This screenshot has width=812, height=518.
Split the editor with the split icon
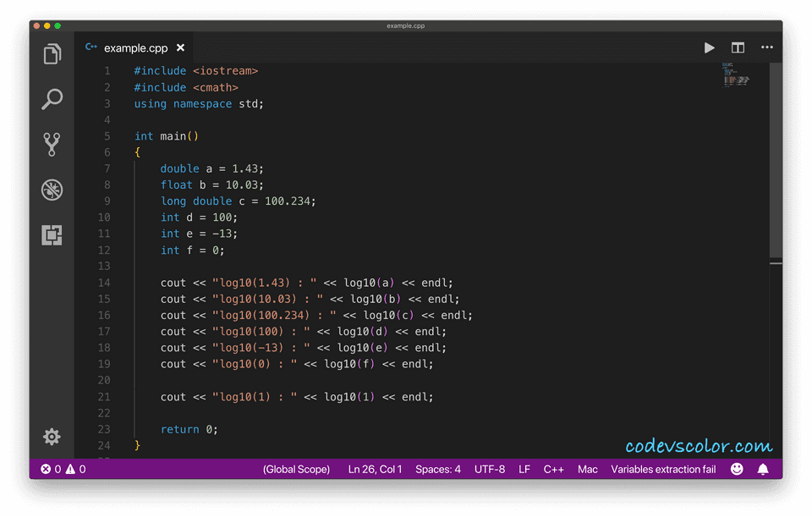(x=738, y=47)
